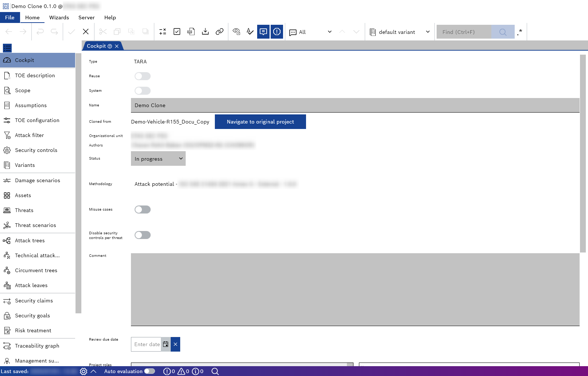Viewport: 588px width, 376px height.
Task: Click Navigate to original project button
Action: [x=260, y=122]
